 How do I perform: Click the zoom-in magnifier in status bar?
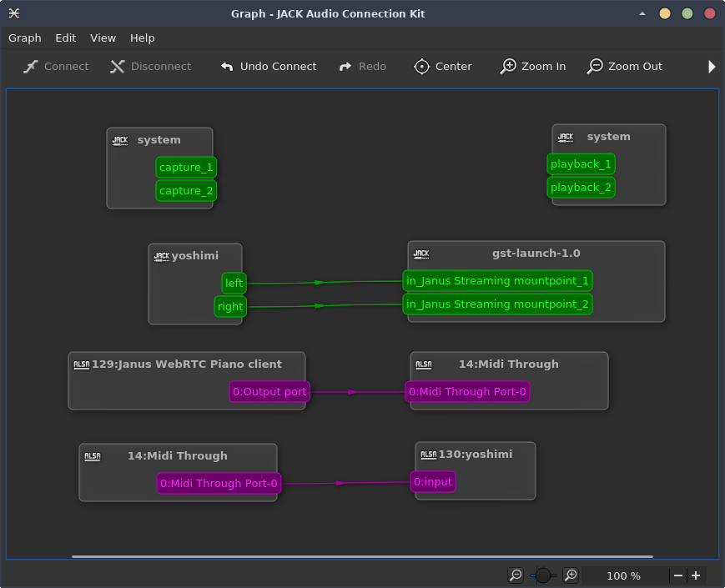coord(571,575)
